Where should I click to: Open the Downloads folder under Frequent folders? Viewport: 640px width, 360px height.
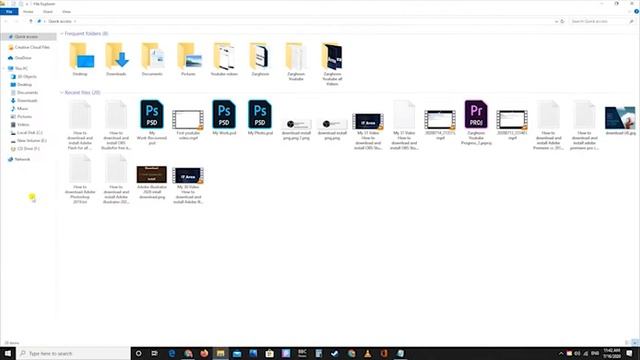(116, 59)
